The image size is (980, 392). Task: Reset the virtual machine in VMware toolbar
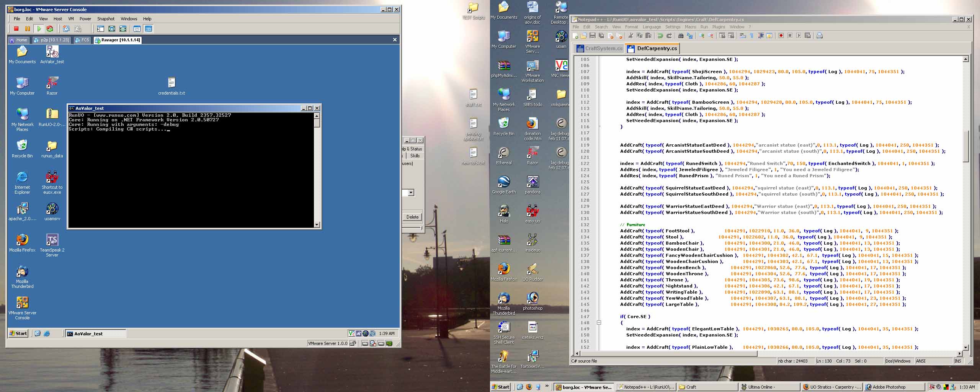click(50, 29)
